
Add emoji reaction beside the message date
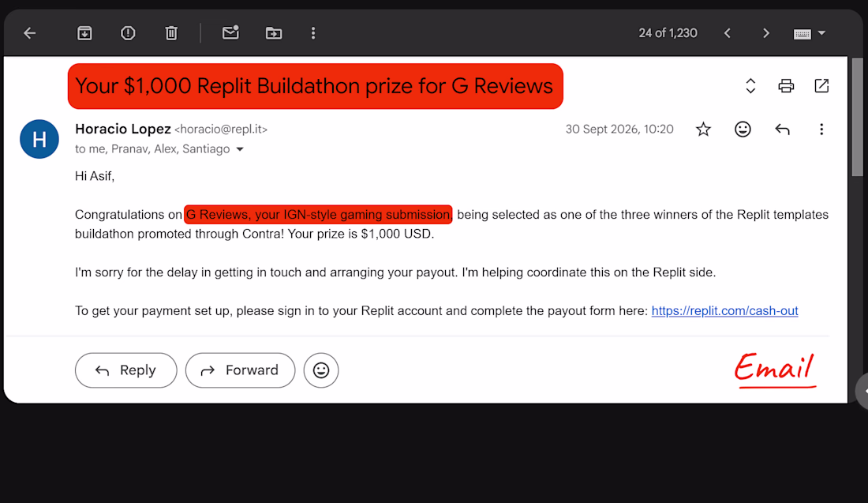point(743,129)
